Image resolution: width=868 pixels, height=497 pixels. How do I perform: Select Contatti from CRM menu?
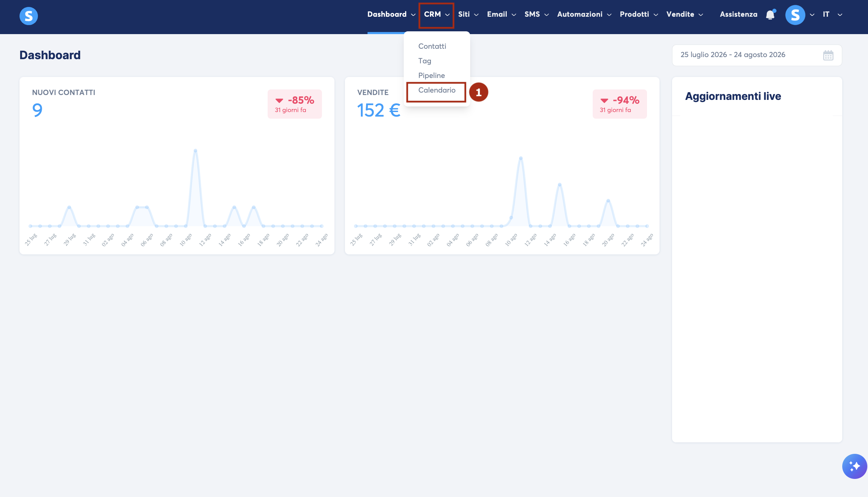[x=432, y=46]
